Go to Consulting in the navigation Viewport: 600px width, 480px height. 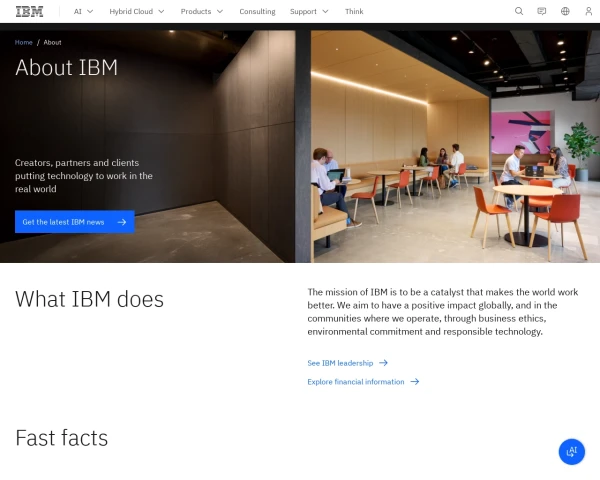point(257,11)
